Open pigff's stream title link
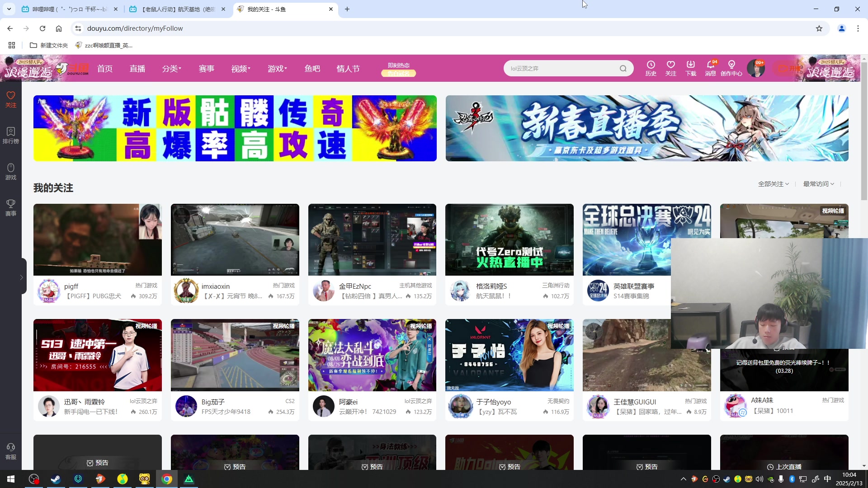This screenshot has width=868, height=488. (94, 296)
